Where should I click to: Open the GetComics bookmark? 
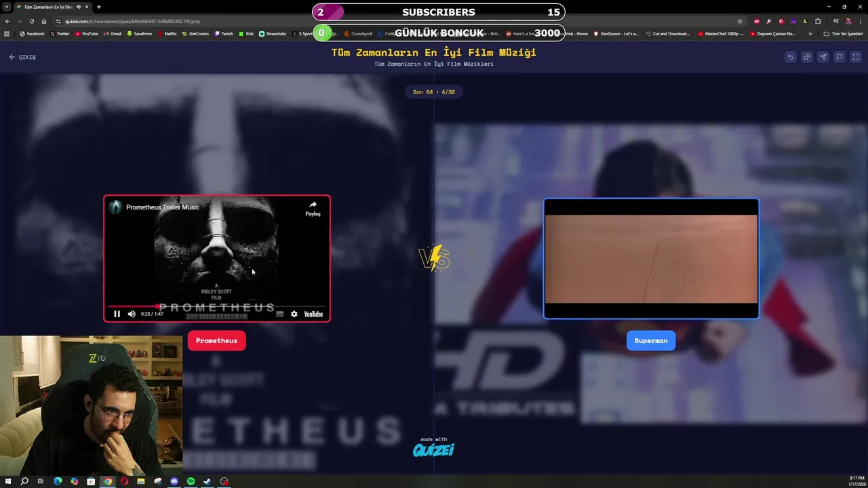(x=195, y=34)
